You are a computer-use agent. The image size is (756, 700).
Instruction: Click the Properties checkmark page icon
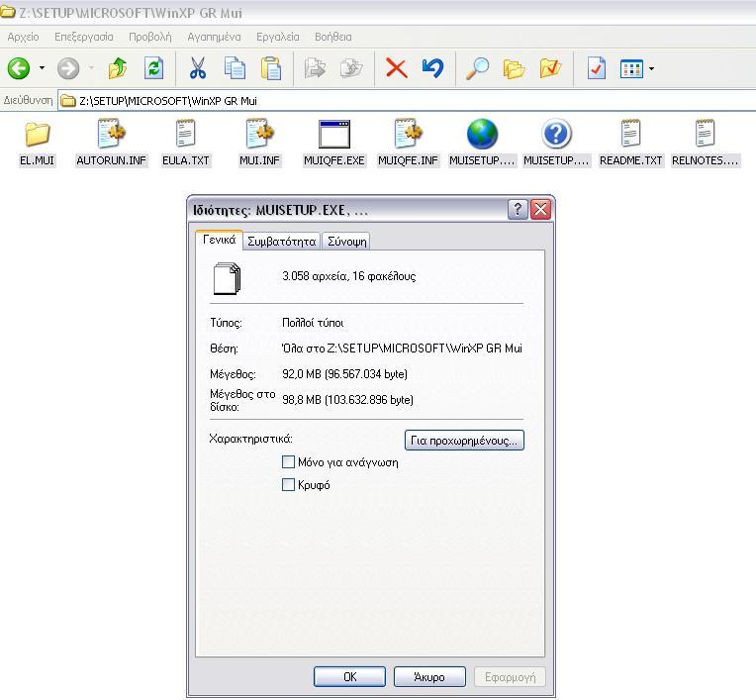click(x=597, y=68)
